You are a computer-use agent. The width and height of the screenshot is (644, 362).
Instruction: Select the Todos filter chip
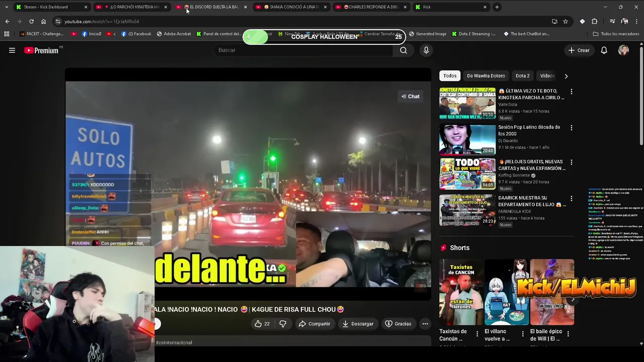tap(450, 76)
